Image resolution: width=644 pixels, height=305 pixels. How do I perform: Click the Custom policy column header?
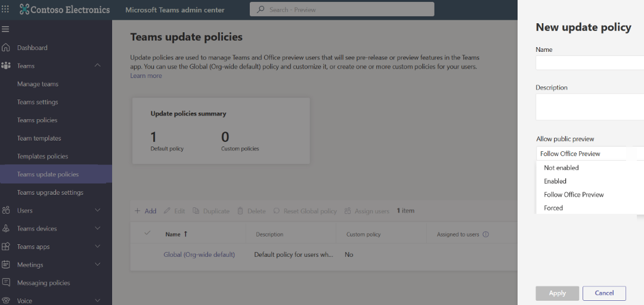364,234
